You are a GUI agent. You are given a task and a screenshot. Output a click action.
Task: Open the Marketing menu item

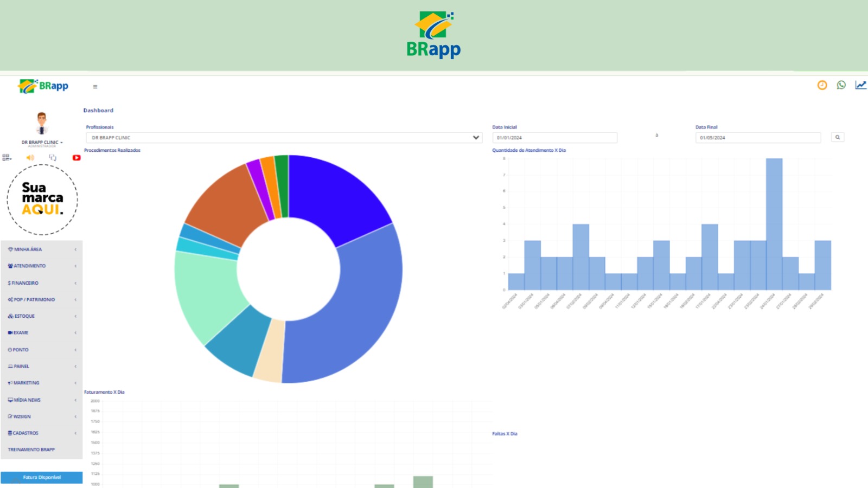tap(41, 383)
